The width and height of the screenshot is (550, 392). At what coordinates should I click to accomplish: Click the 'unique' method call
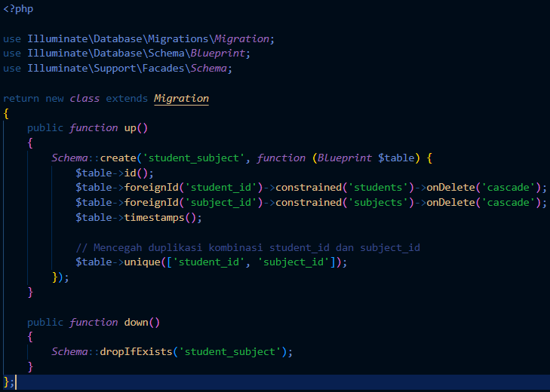pyautogui.click(x=142, y=262)
